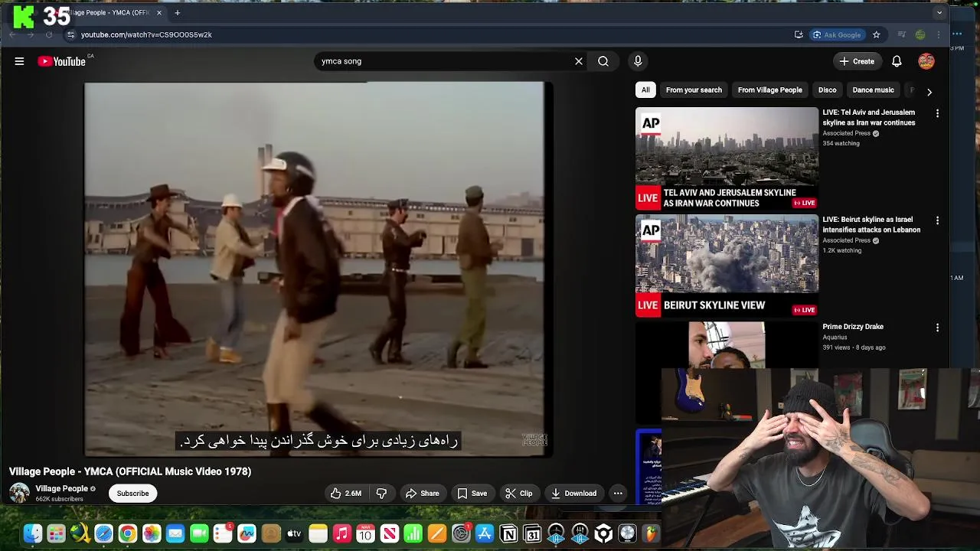Open Beirut skyline live thumbnail
Image resolution: width=980 pixels, height=551 pixels.
(727, 266)
